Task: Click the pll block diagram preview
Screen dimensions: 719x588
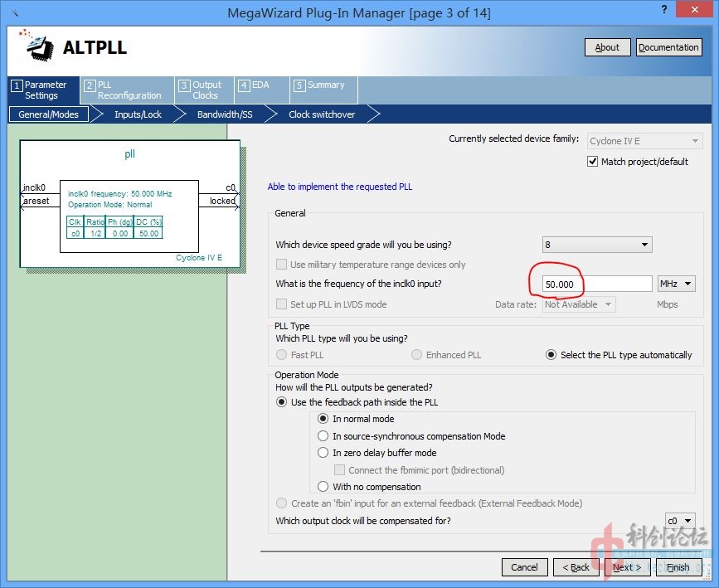Action: (x=129, y=204)
